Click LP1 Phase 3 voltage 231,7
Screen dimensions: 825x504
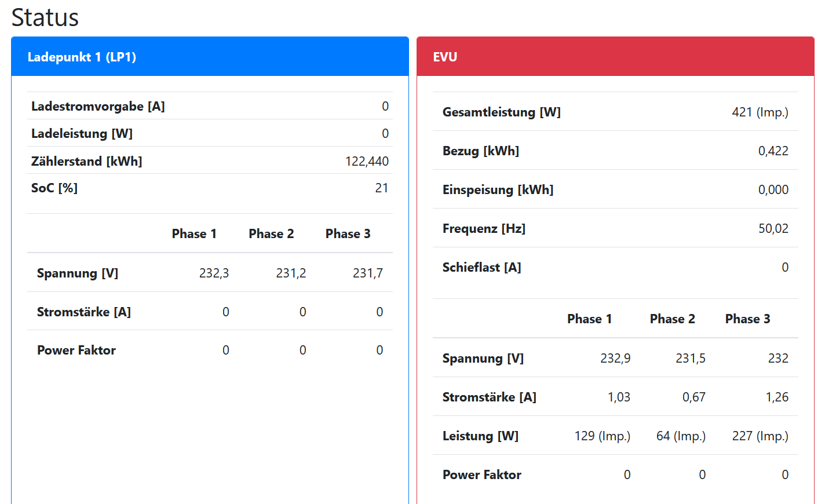tap(367, 273)
